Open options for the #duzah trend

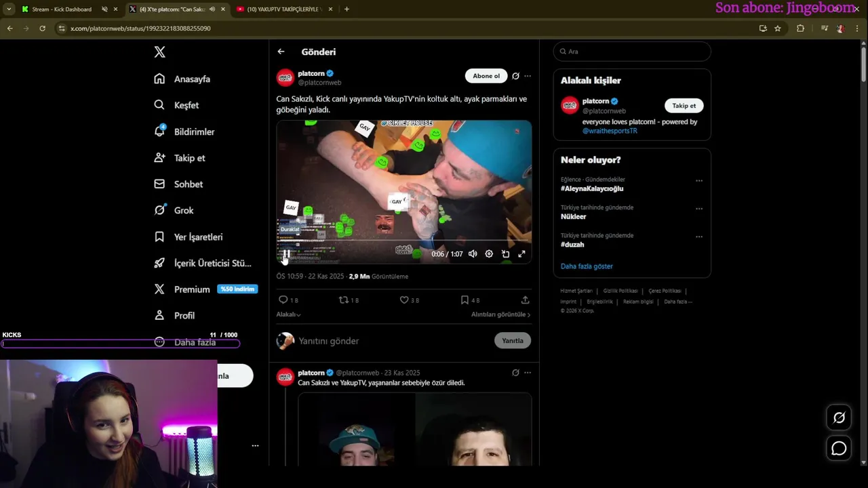[x=699, y=237]
